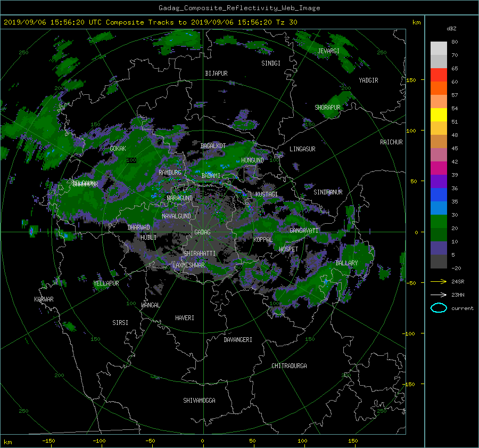This screenshot has width=479, height=448.
Task: Click the SHIVAMOGGA city label
Action: click(x=199, y=401)
